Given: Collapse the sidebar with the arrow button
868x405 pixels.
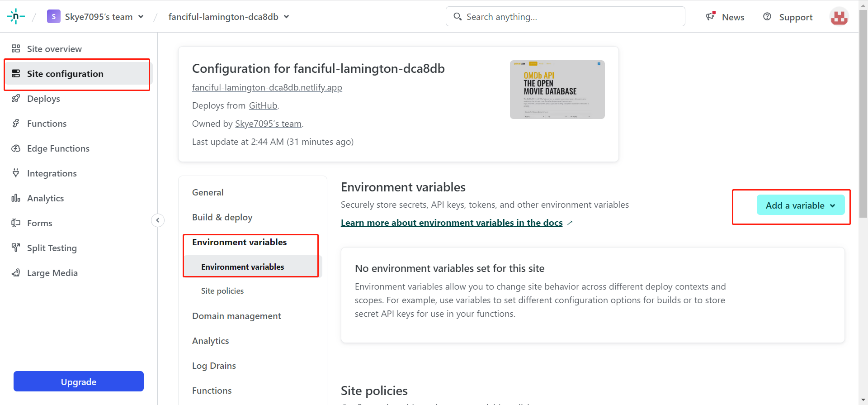Looking at the screenshot, I should (158, 220).
